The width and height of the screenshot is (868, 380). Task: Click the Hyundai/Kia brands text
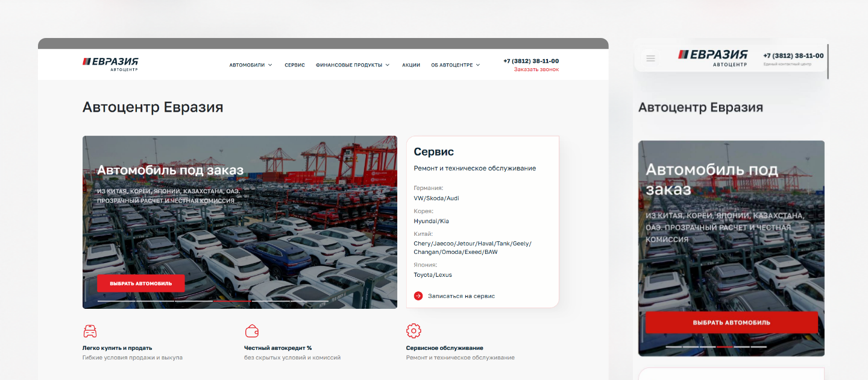(432, 221)
